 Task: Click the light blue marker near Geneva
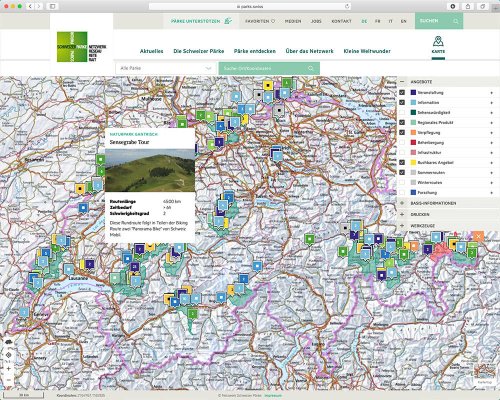[24, 313]
